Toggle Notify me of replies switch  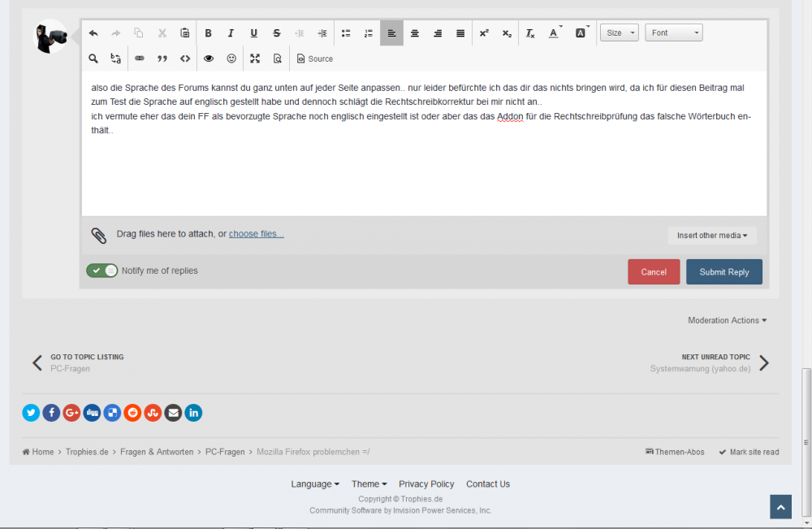point(102,271)
